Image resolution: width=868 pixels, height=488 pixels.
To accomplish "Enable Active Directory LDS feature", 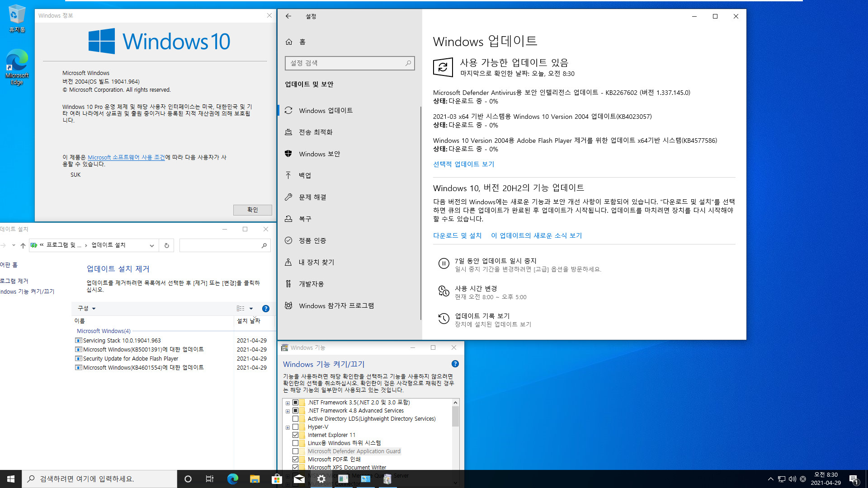I will pos(295,419).
